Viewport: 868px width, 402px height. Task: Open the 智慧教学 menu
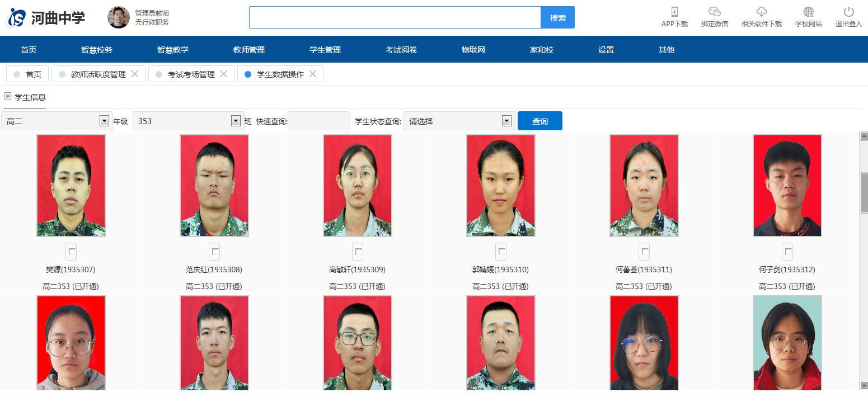click(173, 50)
